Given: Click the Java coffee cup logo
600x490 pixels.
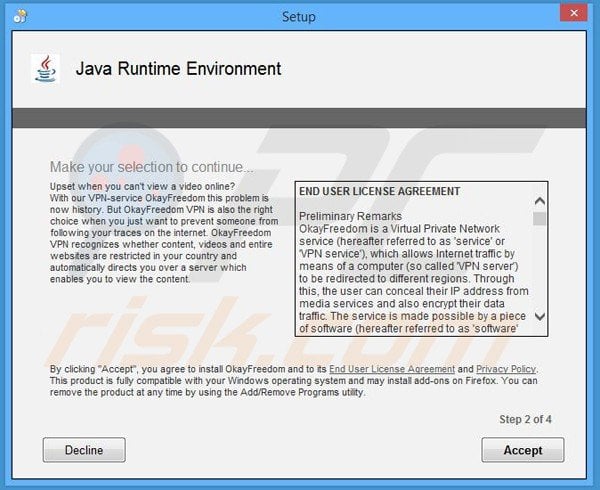Looking at the screenshot, I should tap(46, 69).
